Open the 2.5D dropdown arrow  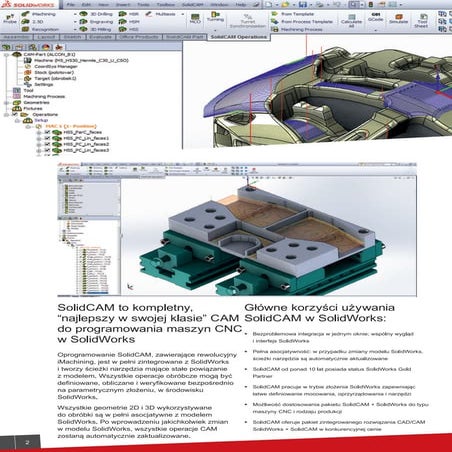pyautogui.click(x=75, y=22)
